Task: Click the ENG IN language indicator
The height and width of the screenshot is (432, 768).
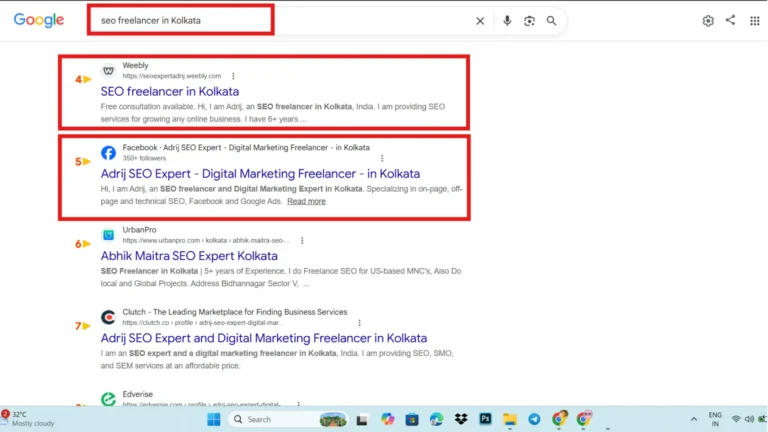Action: tap(715, 419)
